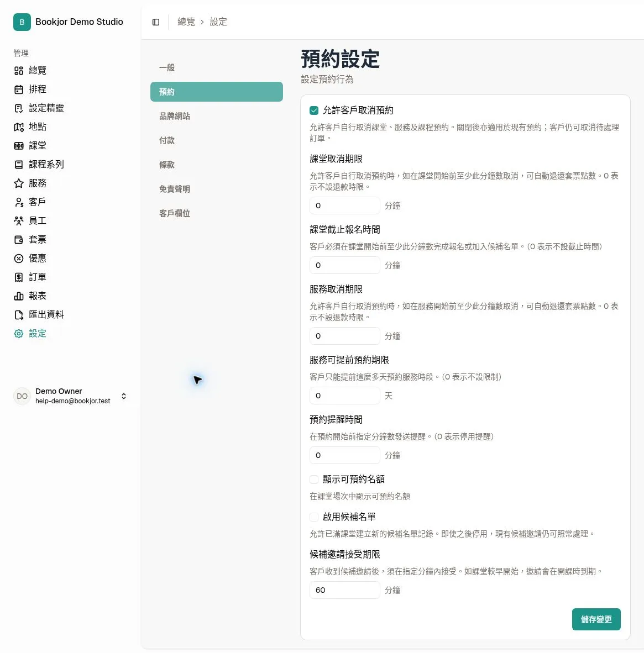Click the 預約設定 page heading

click(x=340, y=59)
